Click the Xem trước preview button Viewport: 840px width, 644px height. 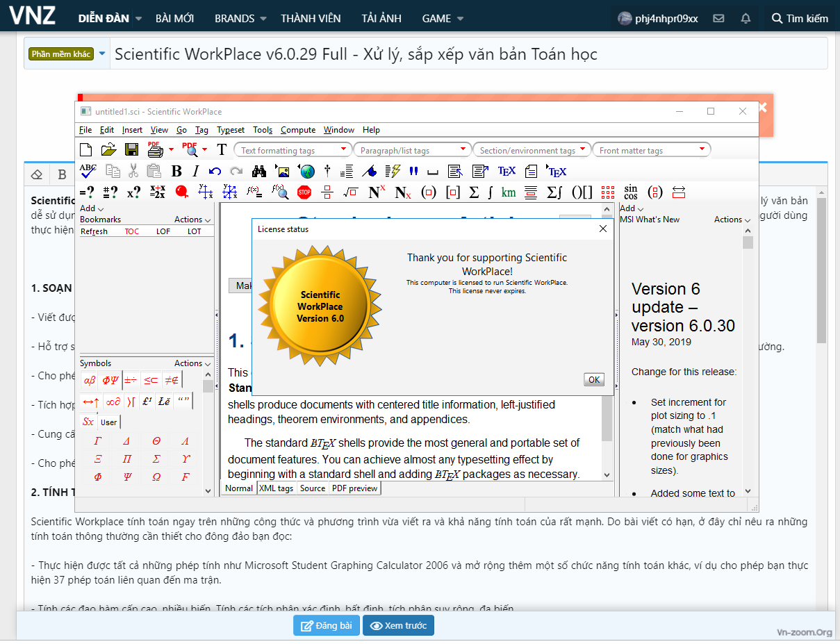point(399,625)
